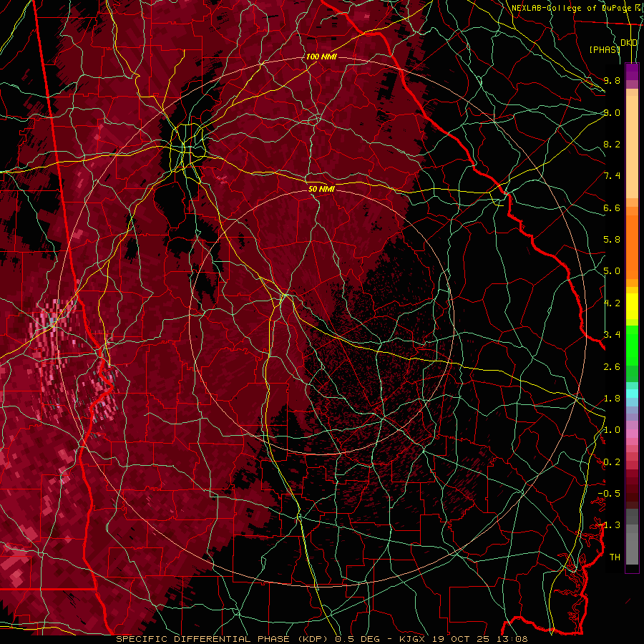Click the 0.2 value on the color scale
This screenshot has height=644, width=644.
coord(612,462)
